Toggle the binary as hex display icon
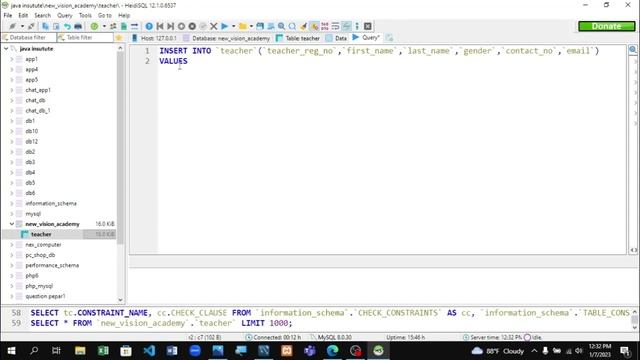Screen dimensions: 640x360 coord(325,26)
